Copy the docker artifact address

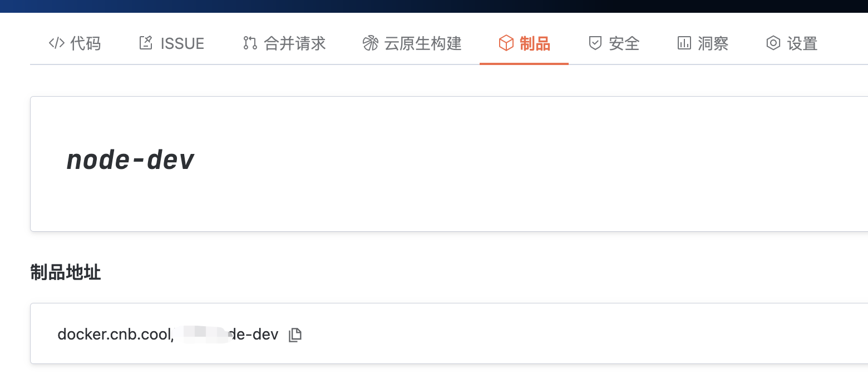coord(295,335)
